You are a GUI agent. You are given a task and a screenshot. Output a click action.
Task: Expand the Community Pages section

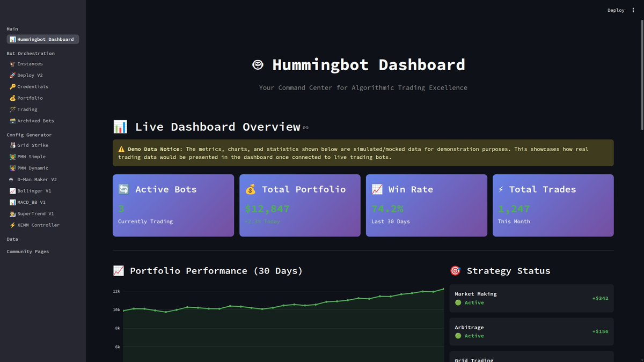[x=27, y=252]
